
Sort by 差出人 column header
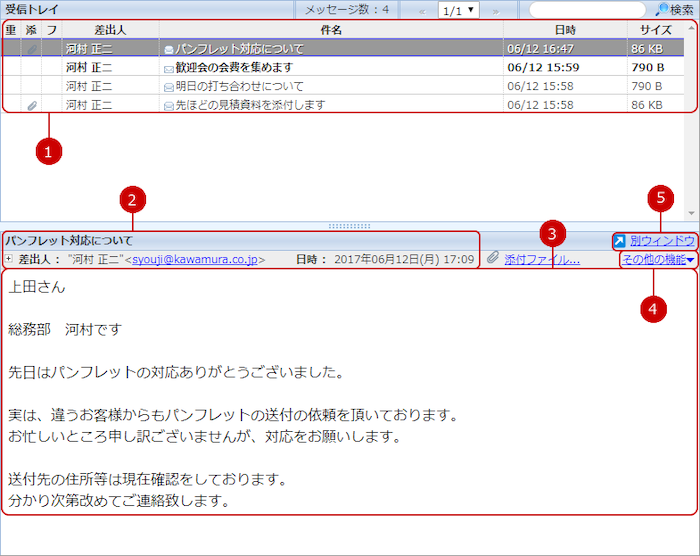[x=109, y=30]
